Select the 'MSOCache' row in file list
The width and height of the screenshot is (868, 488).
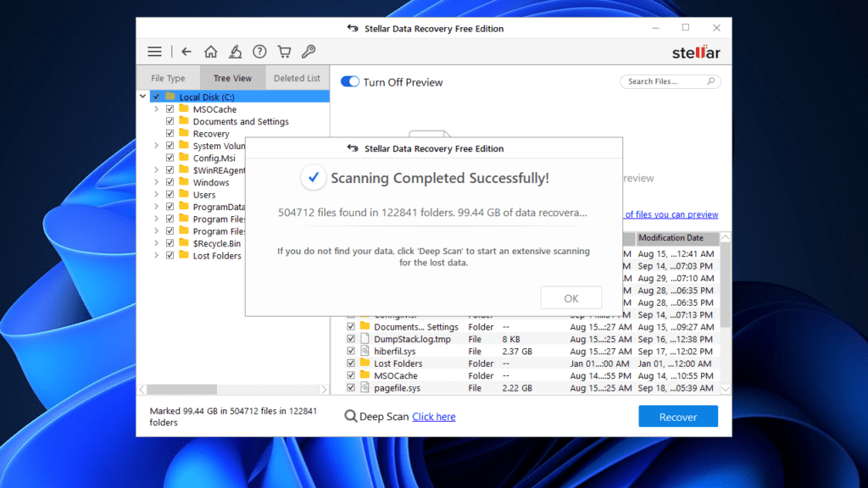point(531,375)
